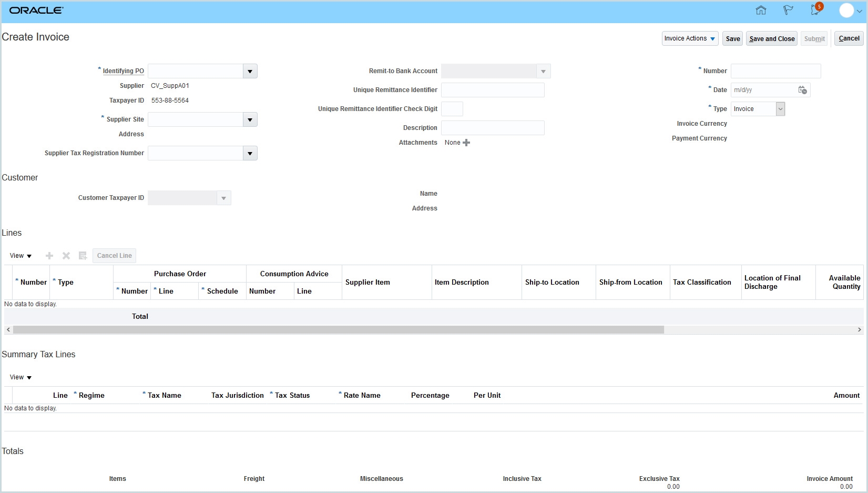Click the delete line X icon
Viewport: 868px width, 493px height.
pyautogui.click(x=66, y=256)
